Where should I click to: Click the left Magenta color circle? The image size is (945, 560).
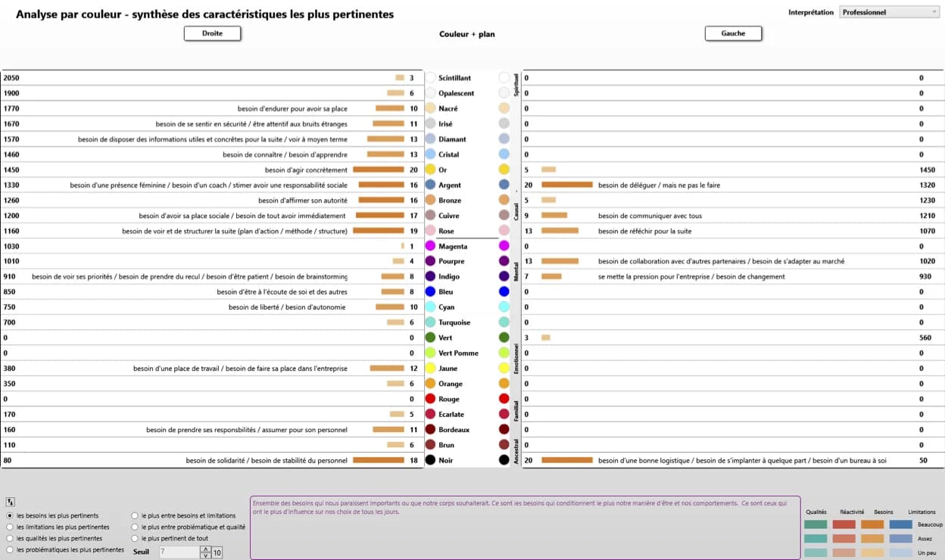click(x=430, y=246)
